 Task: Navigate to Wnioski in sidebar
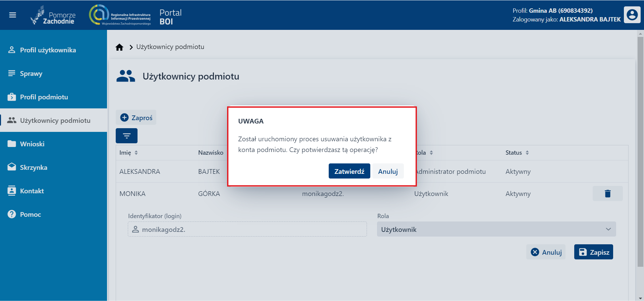(32, 144)
